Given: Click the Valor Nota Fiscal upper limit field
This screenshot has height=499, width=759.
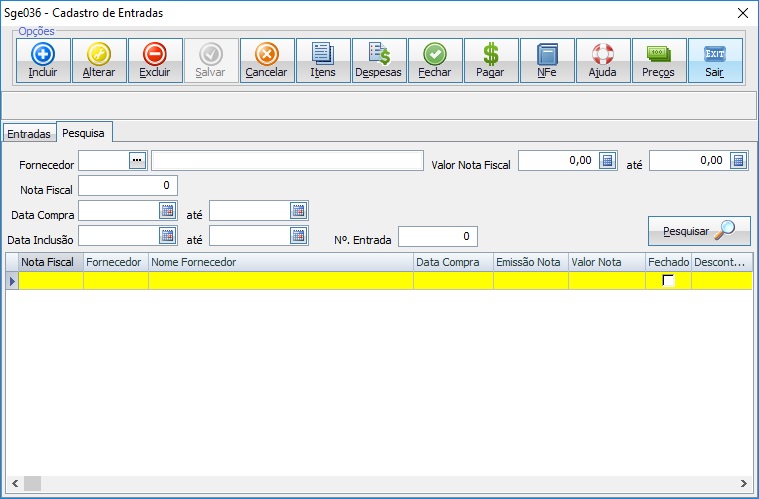Looking at the screenshot, I should click(689, 160).
